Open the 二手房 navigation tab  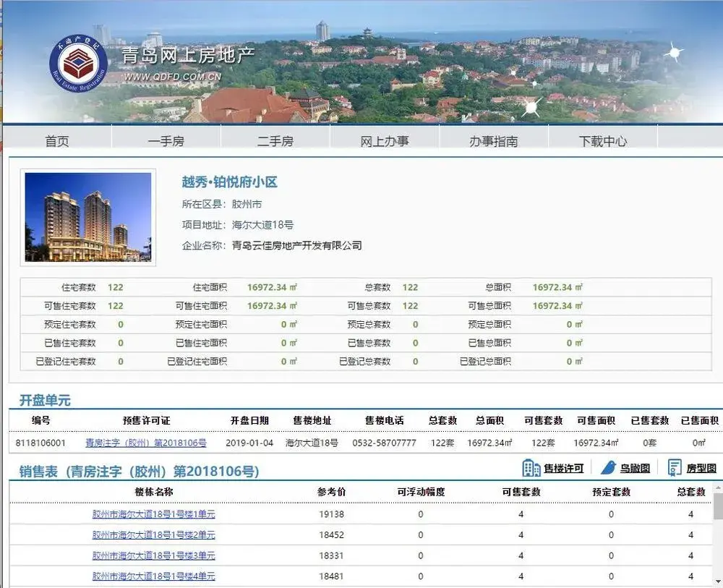pos(275,140)
